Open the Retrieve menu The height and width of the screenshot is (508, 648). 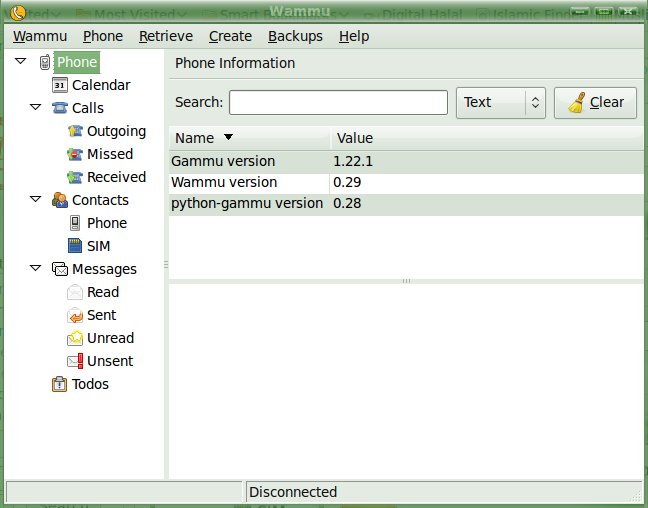pos(166,36)
